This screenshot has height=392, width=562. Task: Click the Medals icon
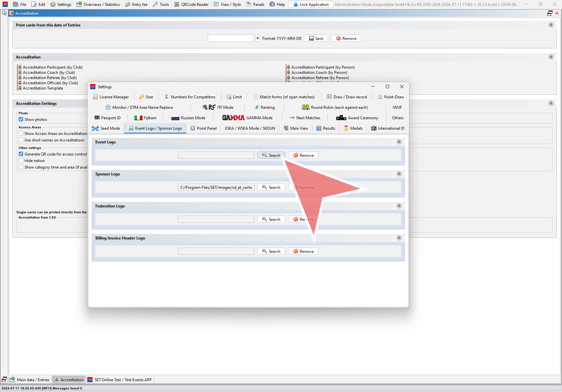[346, 128]
